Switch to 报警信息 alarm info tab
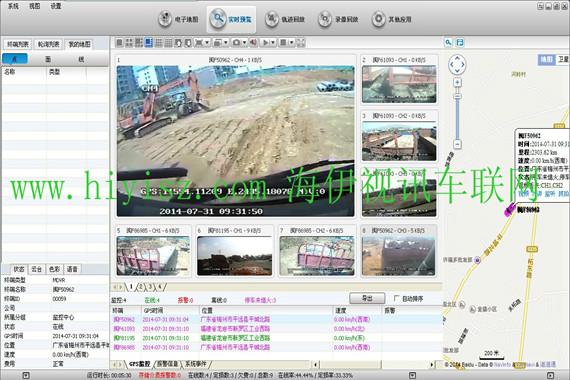This screenshot has height=380, width=570. [167, 364]
